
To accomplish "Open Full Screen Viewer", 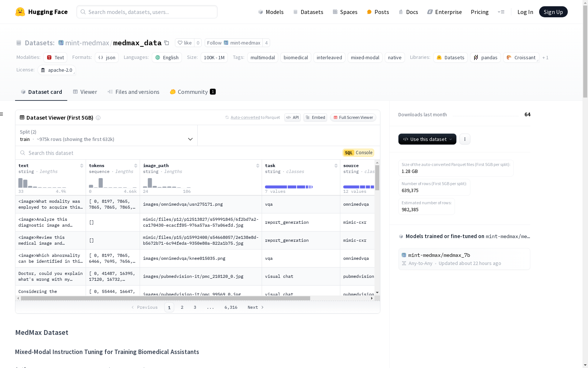I will pyautogui.click(x=353, y=117).
